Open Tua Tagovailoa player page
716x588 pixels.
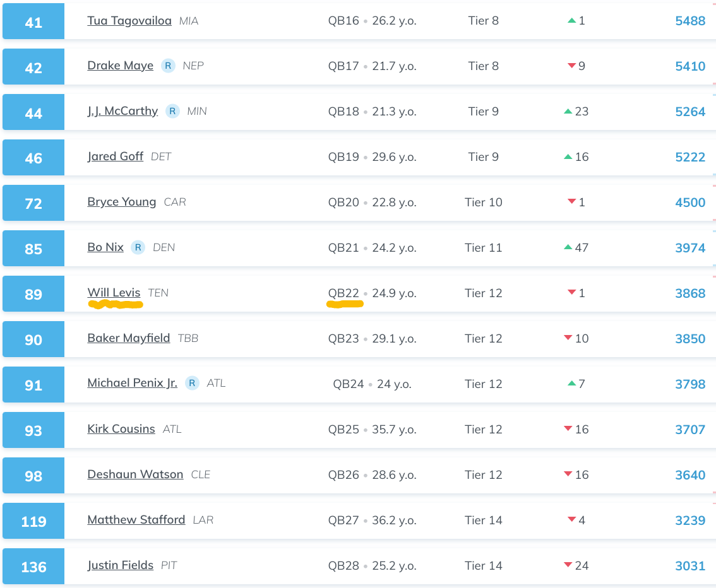129,21
